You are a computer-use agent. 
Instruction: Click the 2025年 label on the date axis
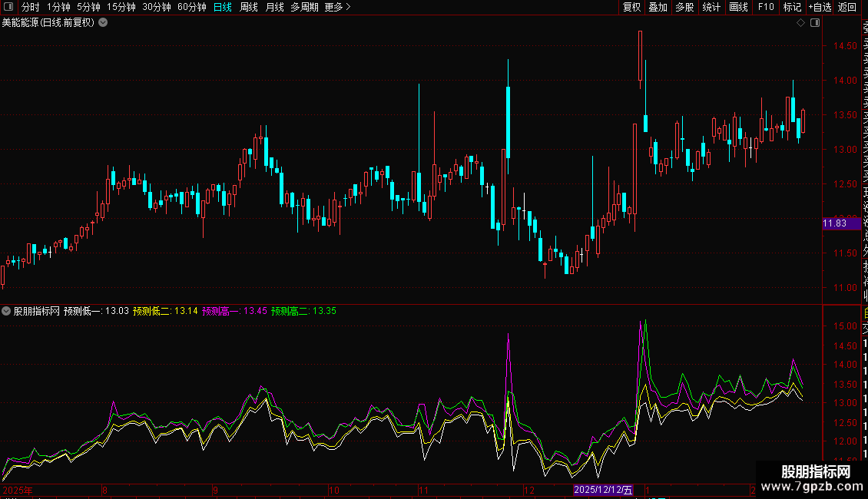[x=18, y=490]
